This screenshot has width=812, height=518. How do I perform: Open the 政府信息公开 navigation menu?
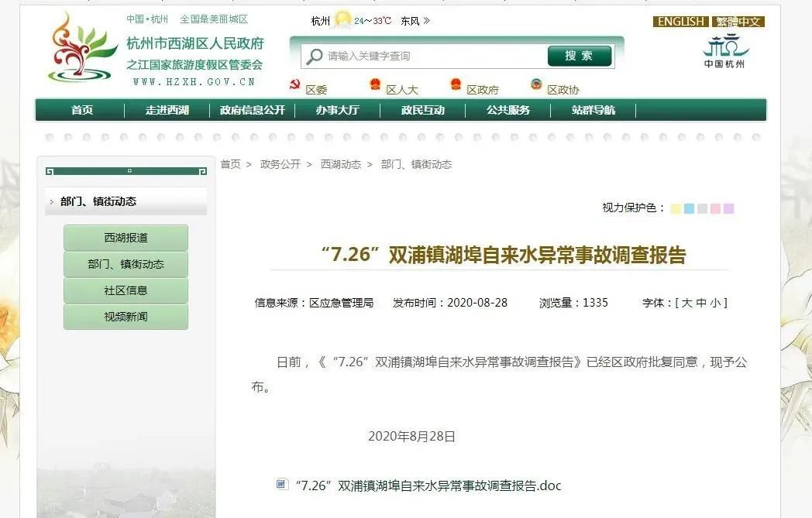click(253, 110)
